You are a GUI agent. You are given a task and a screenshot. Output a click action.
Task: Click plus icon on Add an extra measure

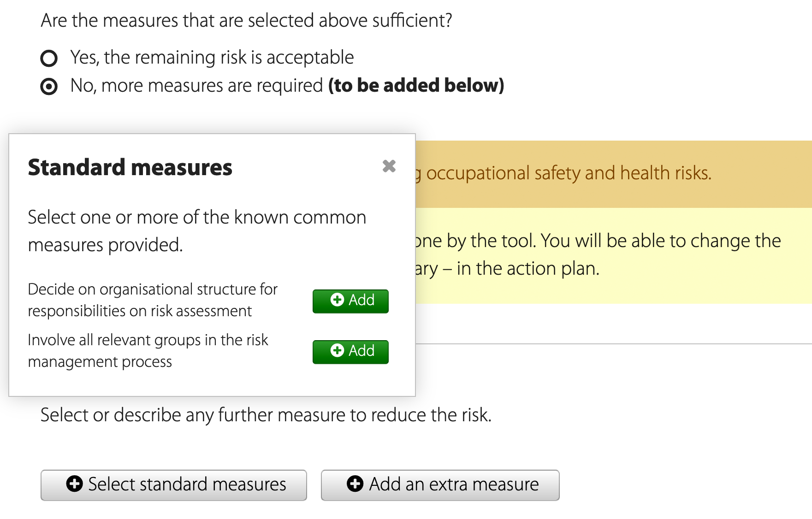pyautogui.click(x=355, y=484)
